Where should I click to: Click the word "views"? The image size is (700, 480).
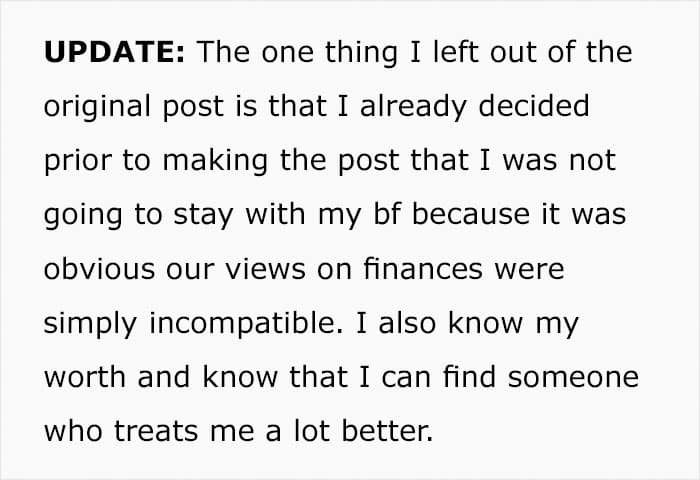click(x=265, y=270)
